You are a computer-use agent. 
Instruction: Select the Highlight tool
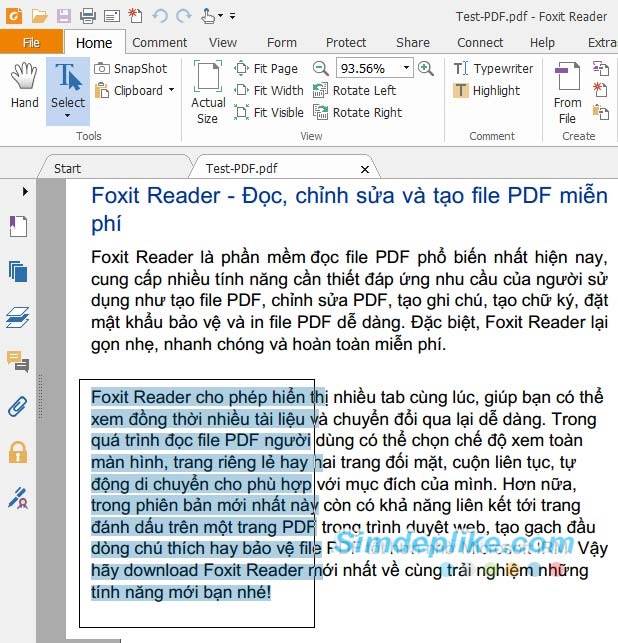(x=486, y=90)
